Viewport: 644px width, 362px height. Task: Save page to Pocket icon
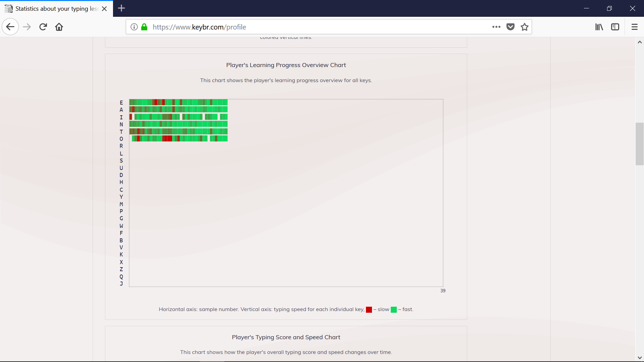pyautogui.click(x=511, y=27)
